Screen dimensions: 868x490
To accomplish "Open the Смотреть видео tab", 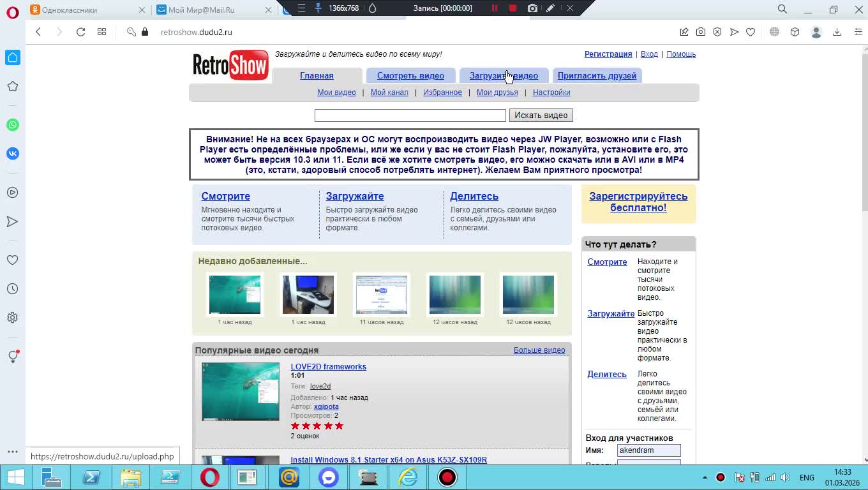I will 410,76.
